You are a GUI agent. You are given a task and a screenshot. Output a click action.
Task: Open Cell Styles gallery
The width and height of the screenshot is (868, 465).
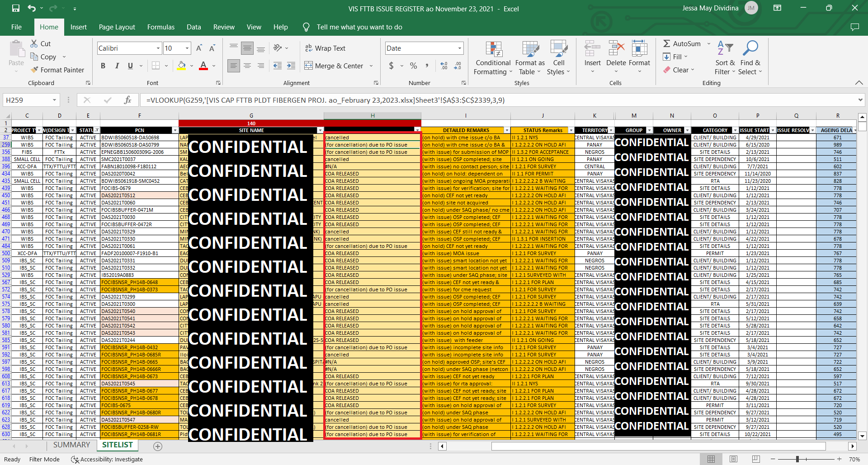(x=558, y=58)
